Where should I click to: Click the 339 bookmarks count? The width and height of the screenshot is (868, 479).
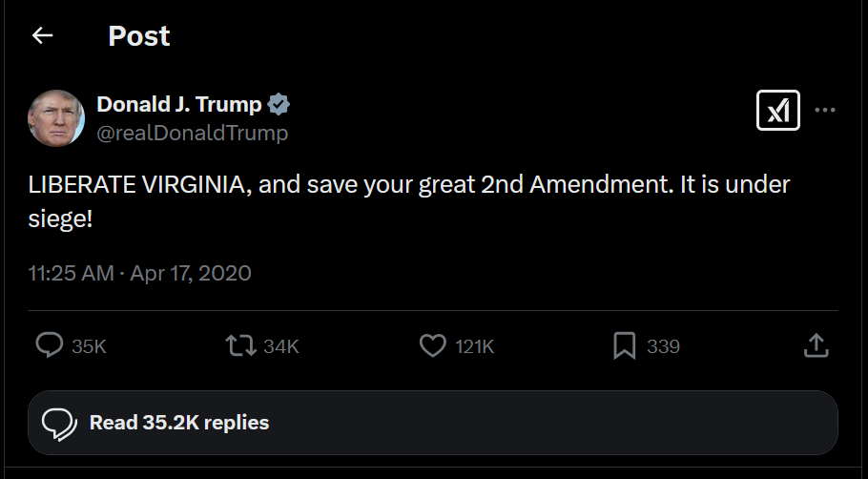click(x=663, y=346)
